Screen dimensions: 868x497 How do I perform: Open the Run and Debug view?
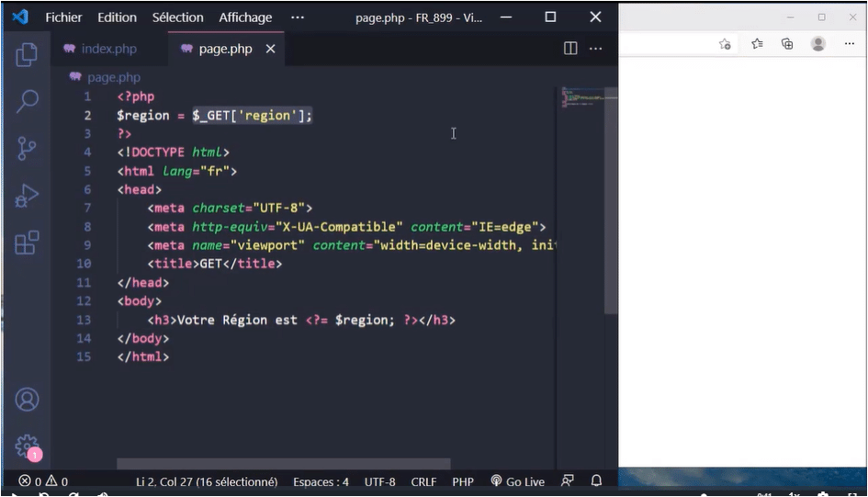(x=27, y=196)
